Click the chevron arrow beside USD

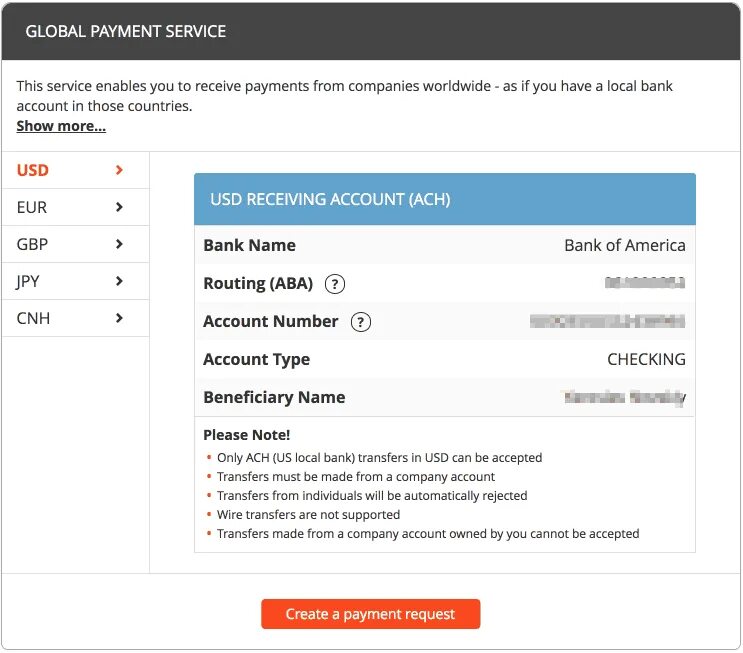120,170
